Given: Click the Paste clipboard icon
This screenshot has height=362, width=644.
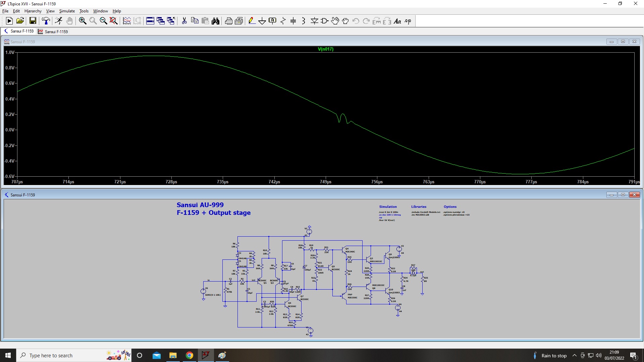Looking at the screenshot, I should coord(205,21).
